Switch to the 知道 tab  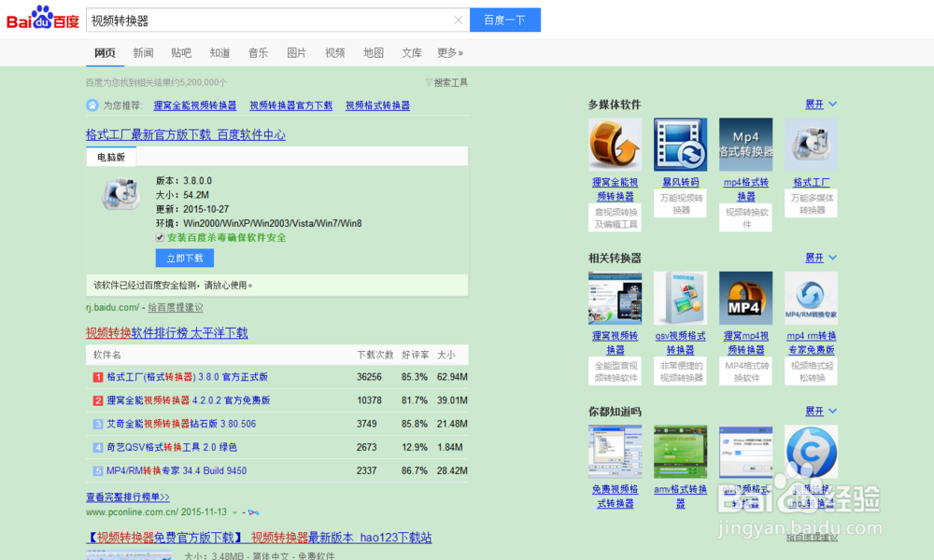point(219,53)
